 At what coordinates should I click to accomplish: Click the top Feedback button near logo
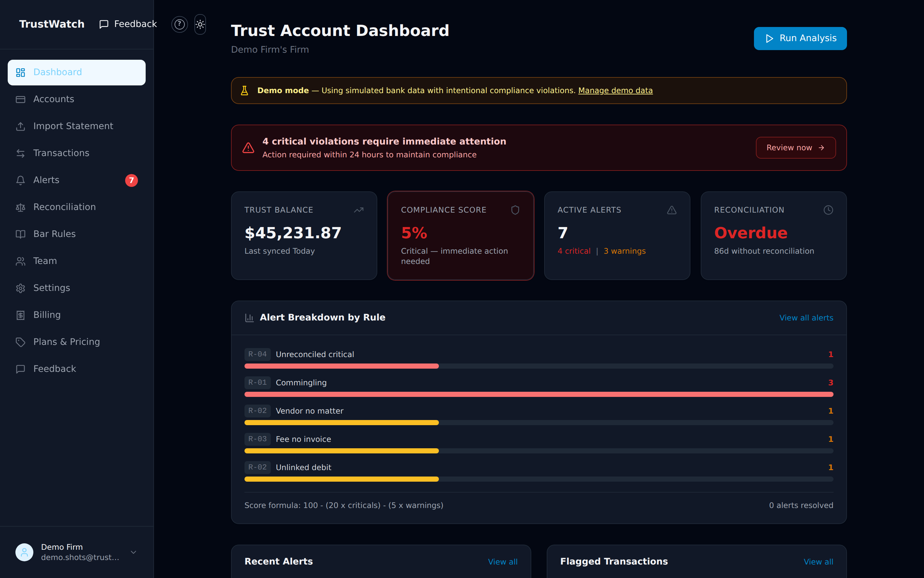[128, 24]
